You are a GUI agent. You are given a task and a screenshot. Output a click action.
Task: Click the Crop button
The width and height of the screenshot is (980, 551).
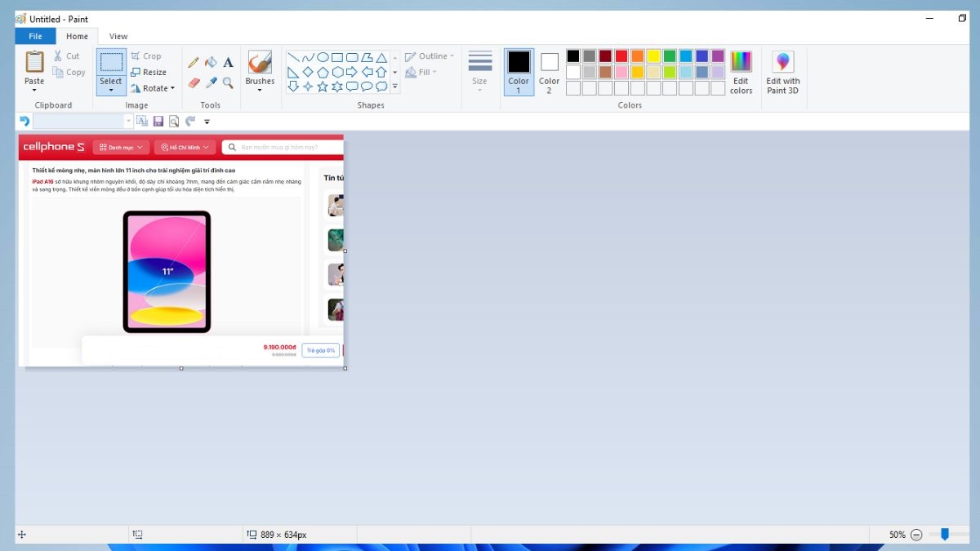pyautogui.click(x=146, y=56)
